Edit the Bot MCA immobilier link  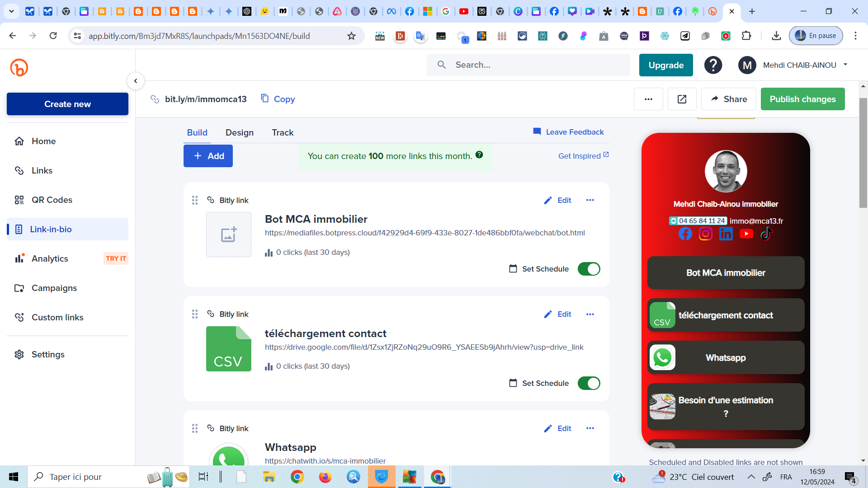[x=557, y=200]
